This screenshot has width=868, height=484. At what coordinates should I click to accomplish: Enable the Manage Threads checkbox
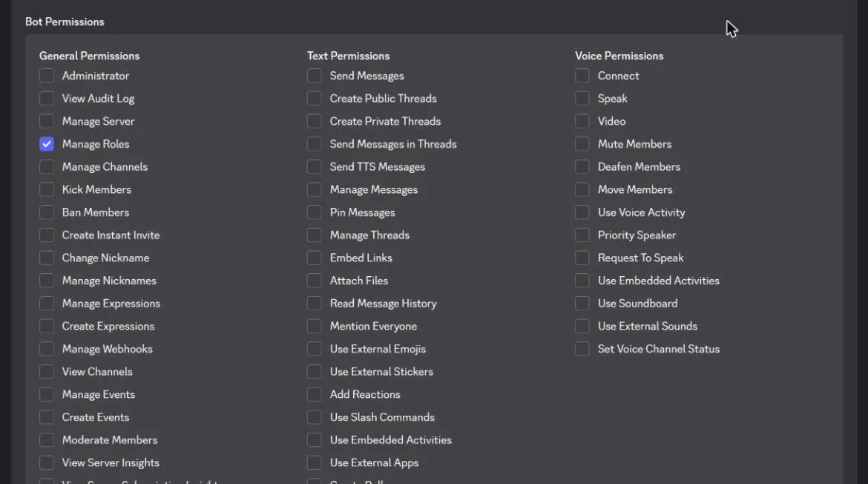(314, 235)
